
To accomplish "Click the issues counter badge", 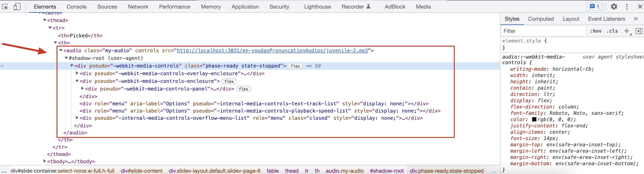I will [x=594, y=7].
